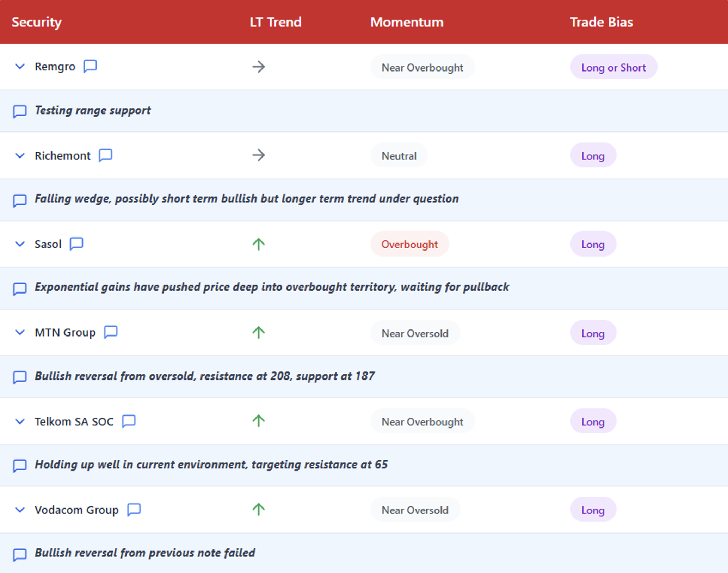Click Sasol's red Overbought momentum badge
728x573 pixels.
409,244
